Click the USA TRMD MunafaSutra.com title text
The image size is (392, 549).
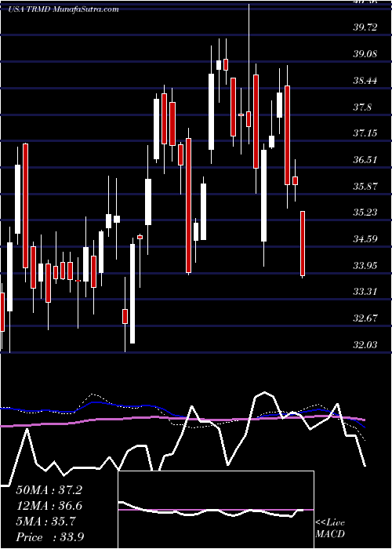(x=64, y=9)
